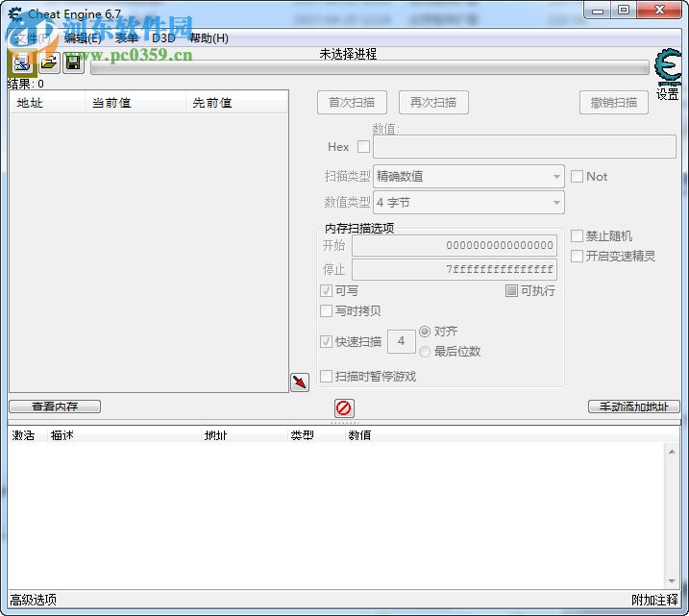Click the 查看内存 button
Viewport: 689px width, 616px height.
(x=55, y=407)
